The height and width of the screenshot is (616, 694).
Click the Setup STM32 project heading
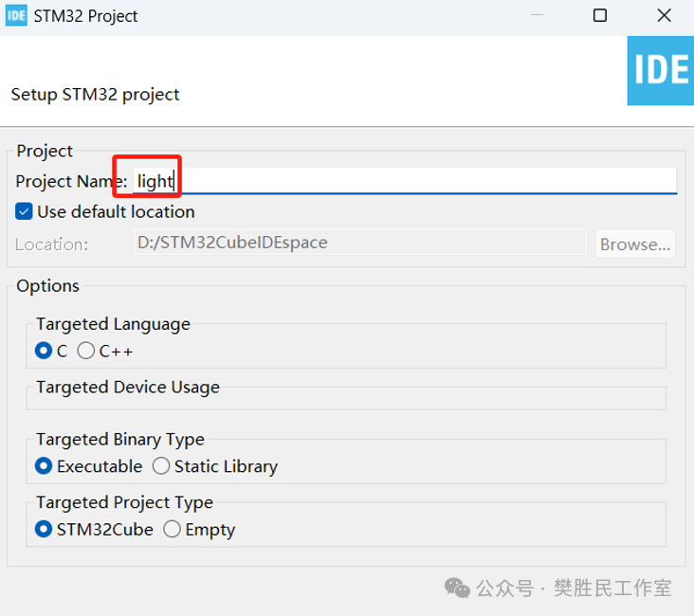click(95, 95)
